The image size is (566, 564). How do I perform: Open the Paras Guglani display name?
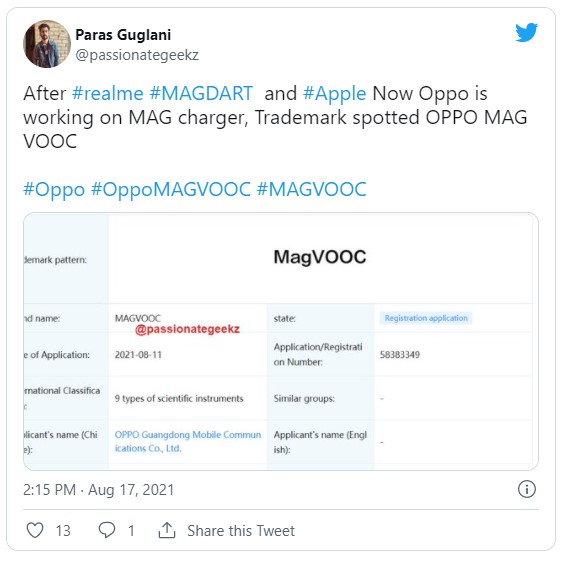coord(123,35)
